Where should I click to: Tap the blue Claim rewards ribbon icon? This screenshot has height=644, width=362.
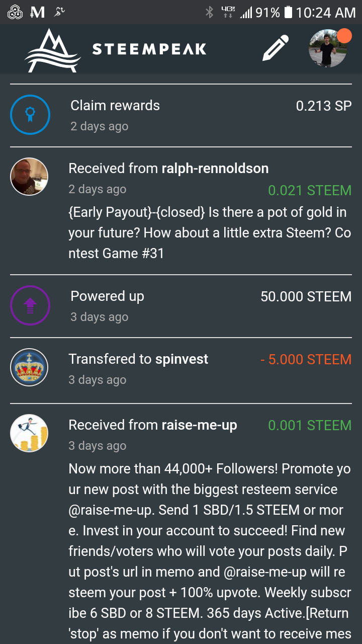pos(30,115)
